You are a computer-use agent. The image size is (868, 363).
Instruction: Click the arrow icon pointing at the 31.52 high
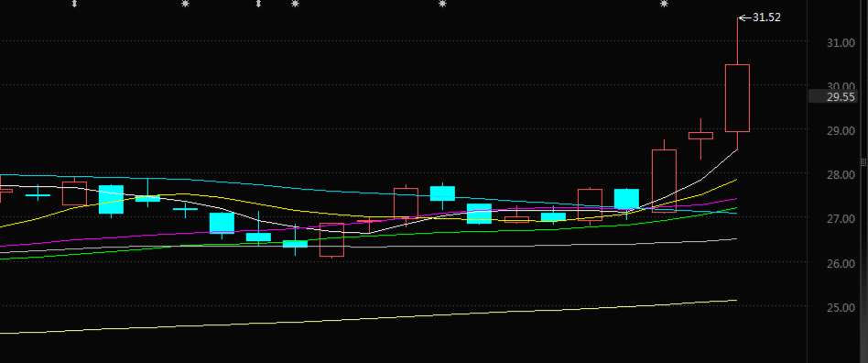pos(744,18)
